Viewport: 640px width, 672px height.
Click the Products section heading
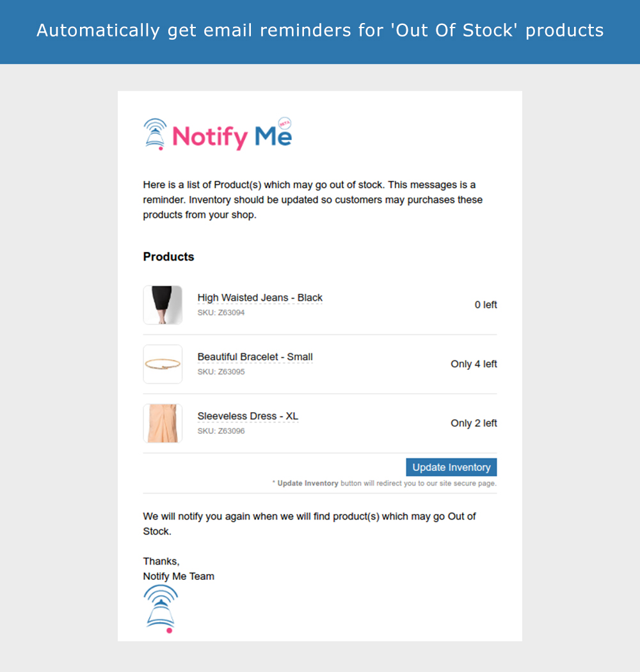tap(168, 257)
